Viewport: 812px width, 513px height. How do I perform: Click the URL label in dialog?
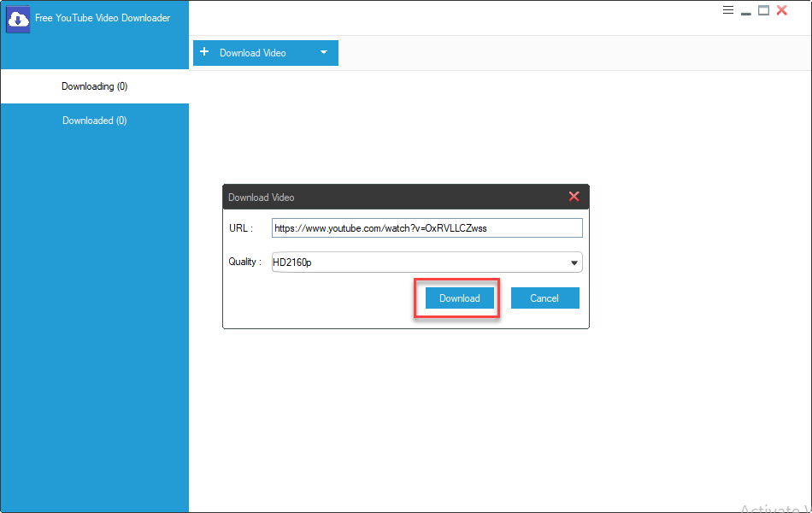[x=240, y=228]
